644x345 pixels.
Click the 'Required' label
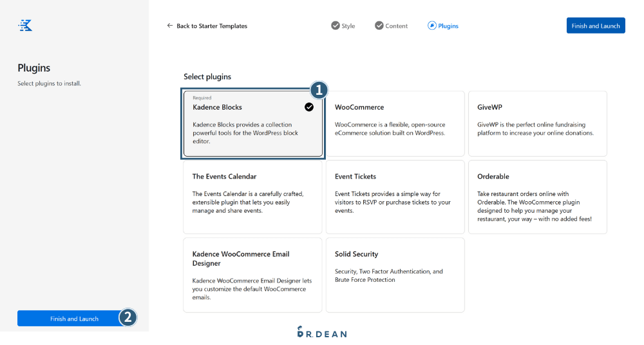[202, 98]
